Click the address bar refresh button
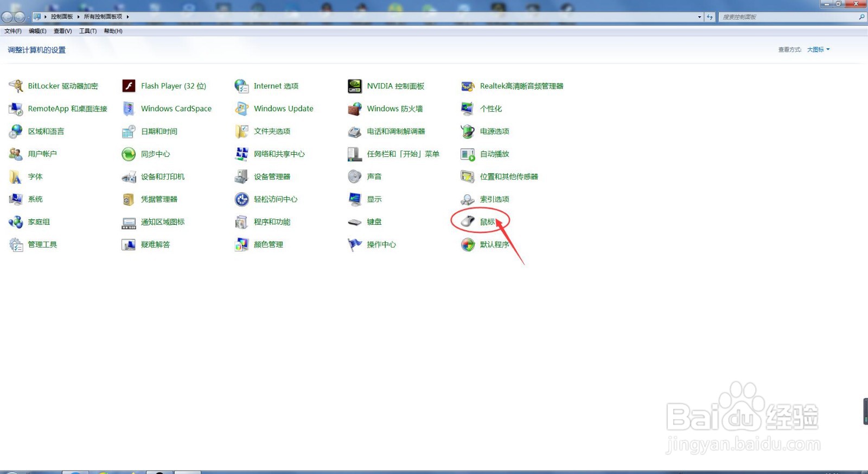Image resolution: width=868 pixels, height=474 pixels. [x=710, y=17]
